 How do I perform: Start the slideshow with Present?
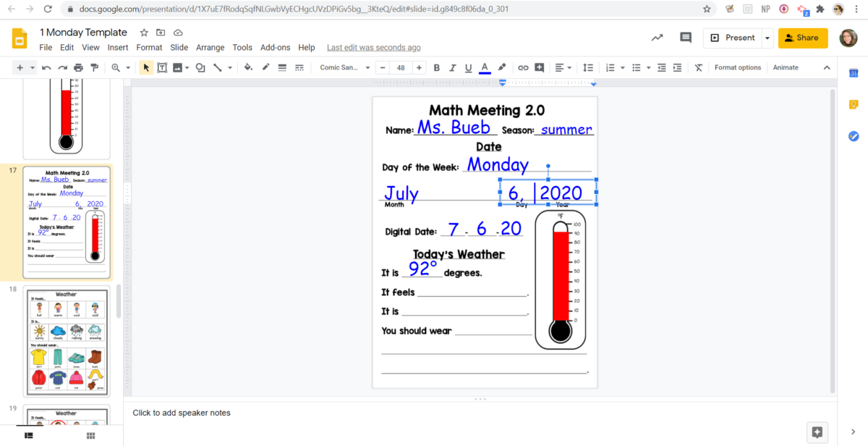coord(733,38)
